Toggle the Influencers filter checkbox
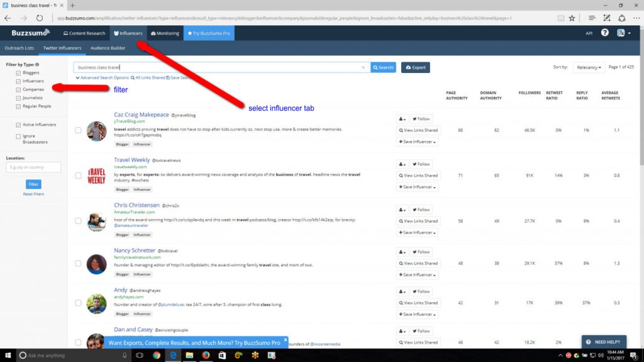This screenshot has width=644, height=362. 18,81
